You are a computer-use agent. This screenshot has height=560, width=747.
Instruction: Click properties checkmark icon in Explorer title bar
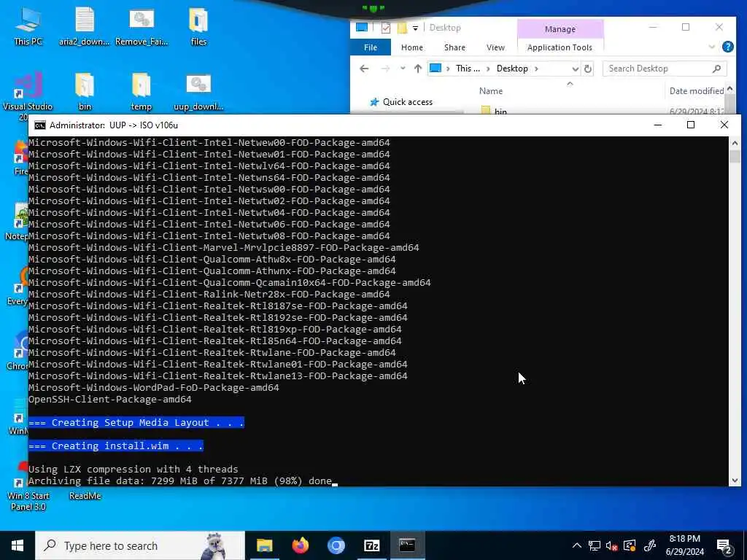point(386,28)
